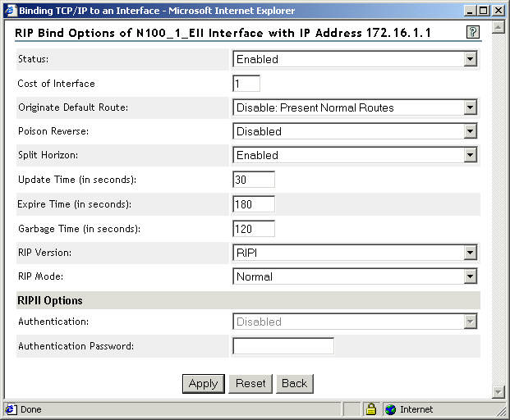This screenshot has width=510, height=420.
Task: Click the padlock security icon in the status bar
Action: (x=370, y=409)
